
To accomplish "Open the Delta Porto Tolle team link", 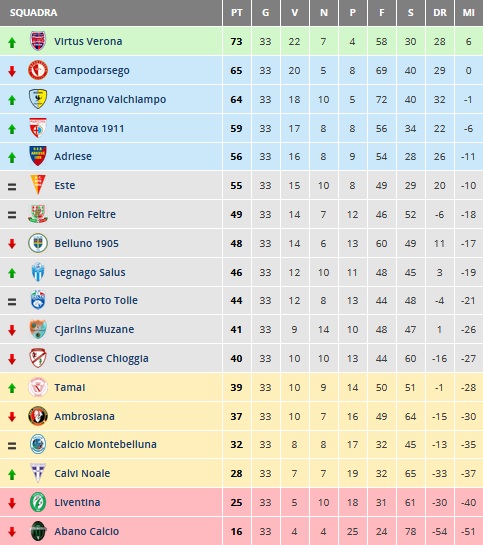I will point(96,300).
